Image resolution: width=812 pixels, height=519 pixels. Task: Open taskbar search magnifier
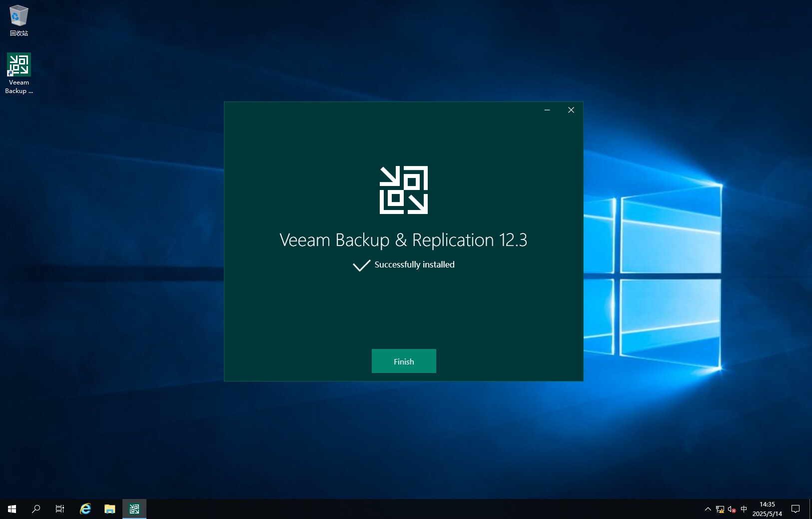(x=36, y=509)
